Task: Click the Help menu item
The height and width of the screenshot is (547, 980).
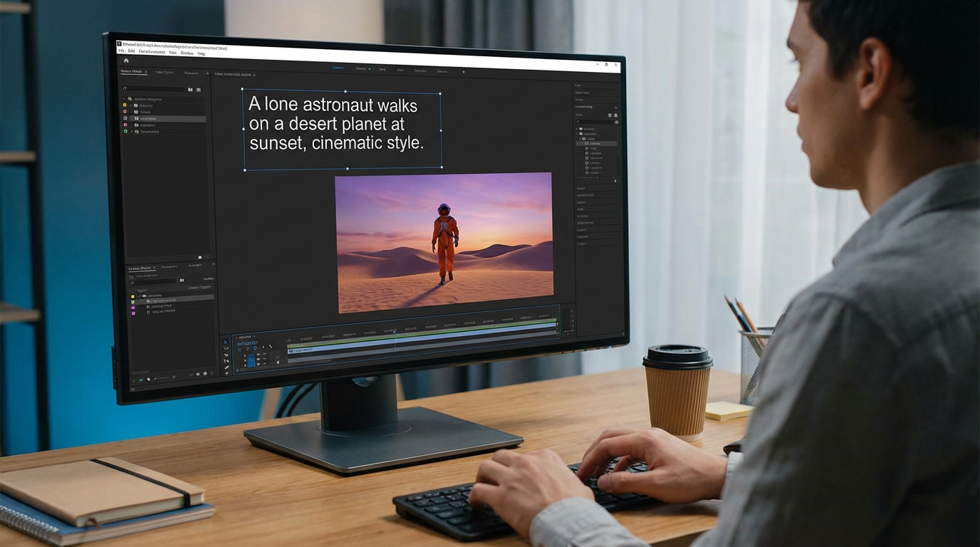Action: (200, 53)
